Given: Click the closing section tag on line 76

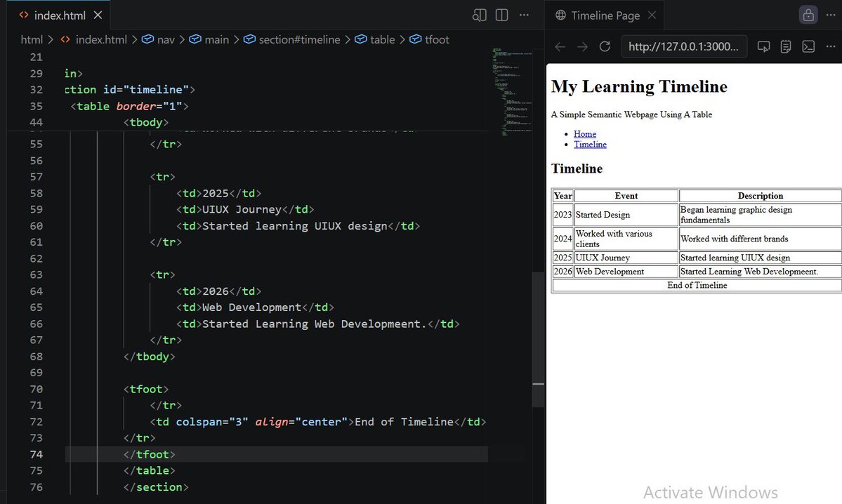Looking at the screenshot, I should click(x=156, y=487).
